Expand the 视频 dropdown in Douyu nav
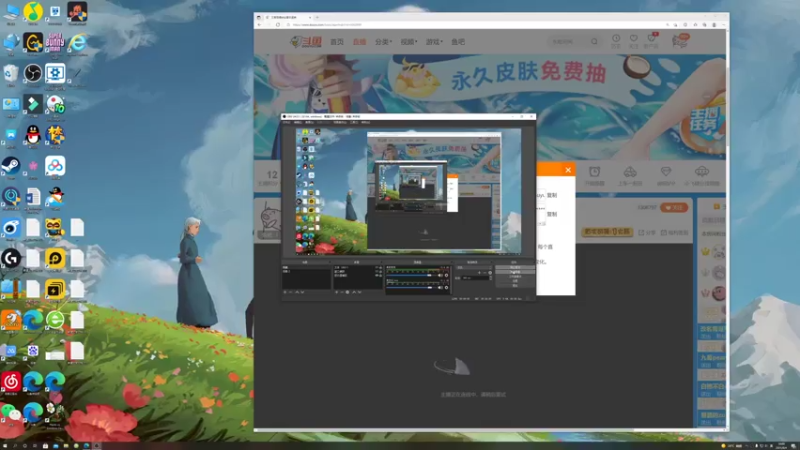800x450 pixels. 409,42
